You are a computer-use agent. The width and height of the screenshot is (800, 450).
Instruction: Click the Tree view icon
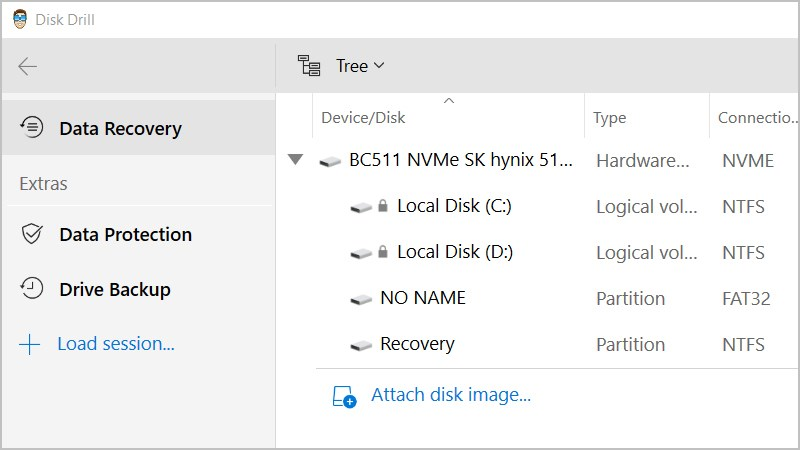[x=309, y=66]
